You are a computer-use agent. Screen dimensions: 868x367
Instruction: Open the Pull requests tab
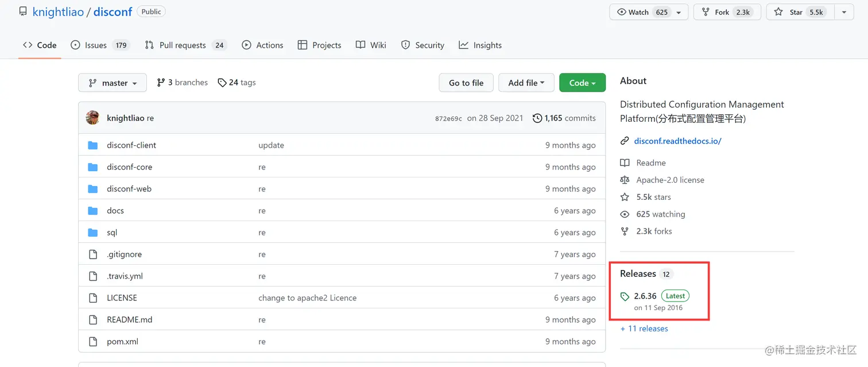click(185, 45)
